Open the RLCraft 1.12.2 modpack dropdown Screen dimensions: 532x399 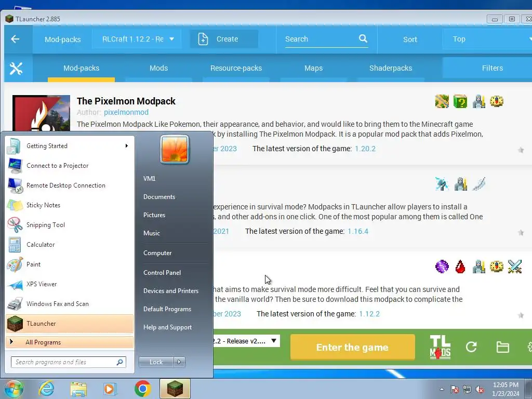click(137, 39)
